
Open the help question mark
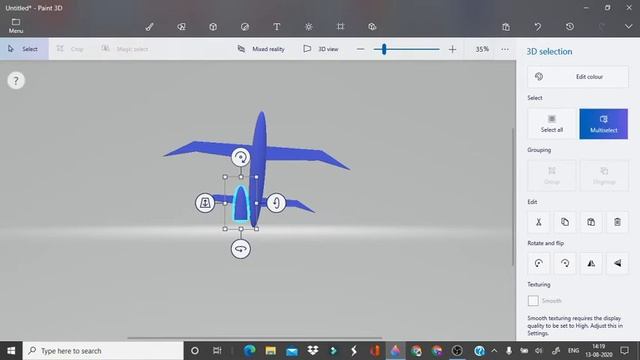pos(16,80)
